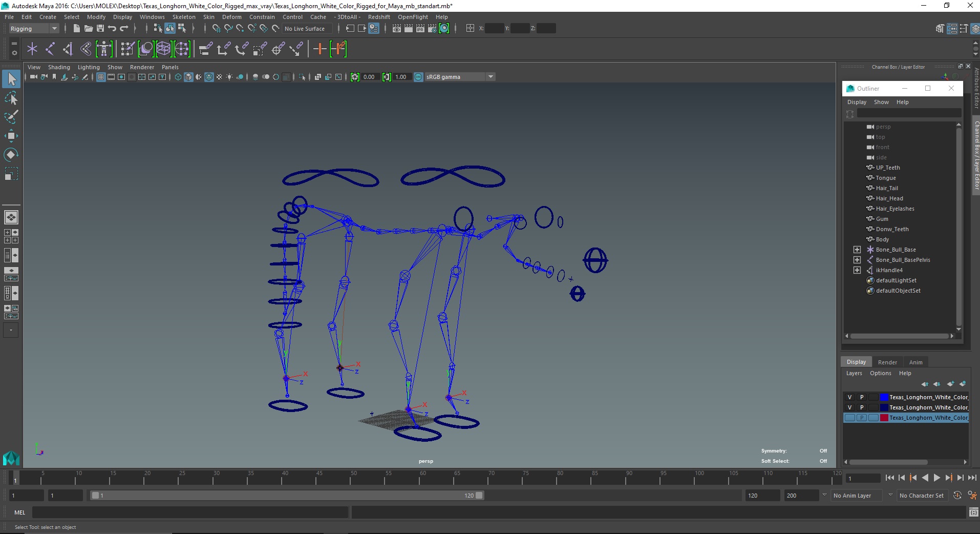This screenshot has width=980, height=534.
Task: Select Hair_Tail in the Outliner
Action: click(x=886, y=188)
